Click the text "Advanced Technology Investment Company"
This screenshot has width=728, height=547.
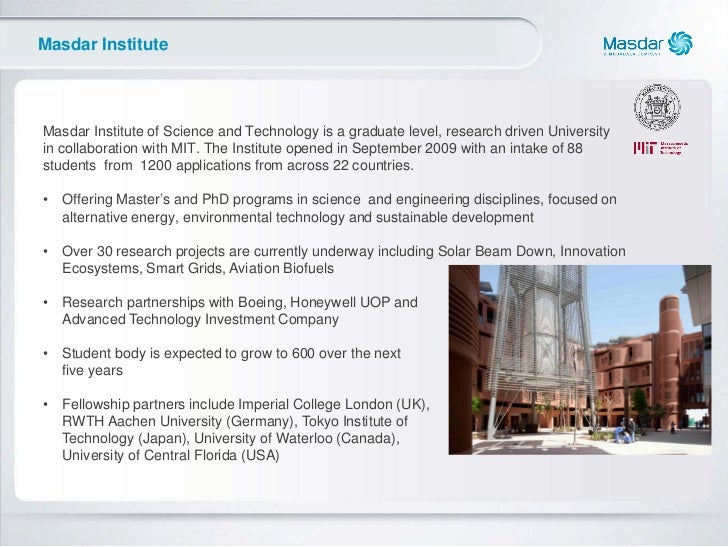click(200, 319)
